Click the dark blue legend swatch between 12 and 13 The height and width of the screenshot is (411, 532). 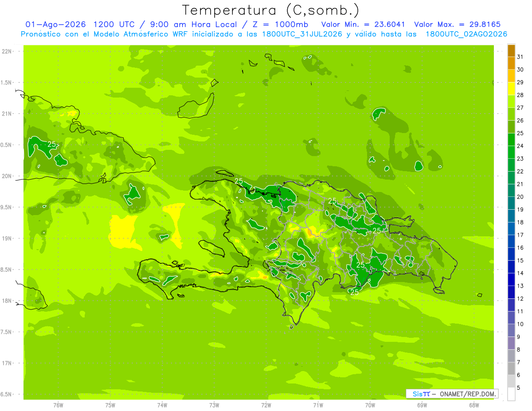pyautogui.click(x=511, y=292)
